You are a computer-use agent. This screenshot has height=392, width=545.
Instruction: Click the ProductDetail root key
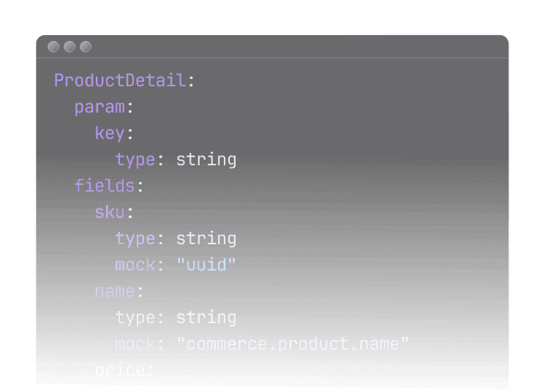[x=120, y=80]
